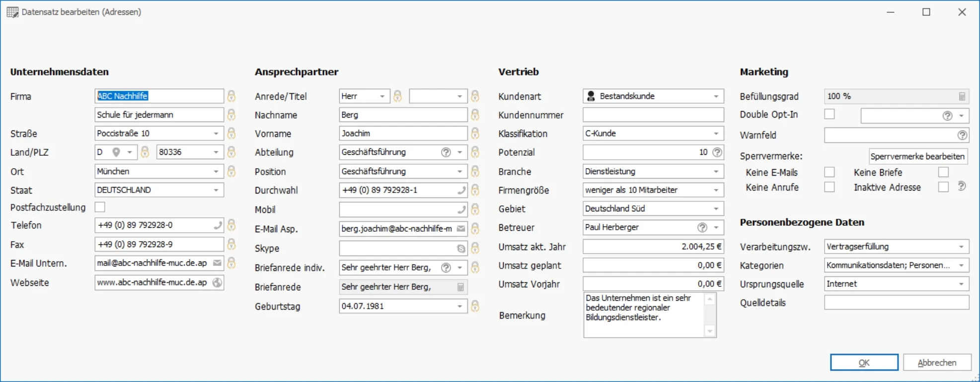Click the phone dial icon in Telefon field
This screenshot has height=382, width=980.
tap(218, 225)
